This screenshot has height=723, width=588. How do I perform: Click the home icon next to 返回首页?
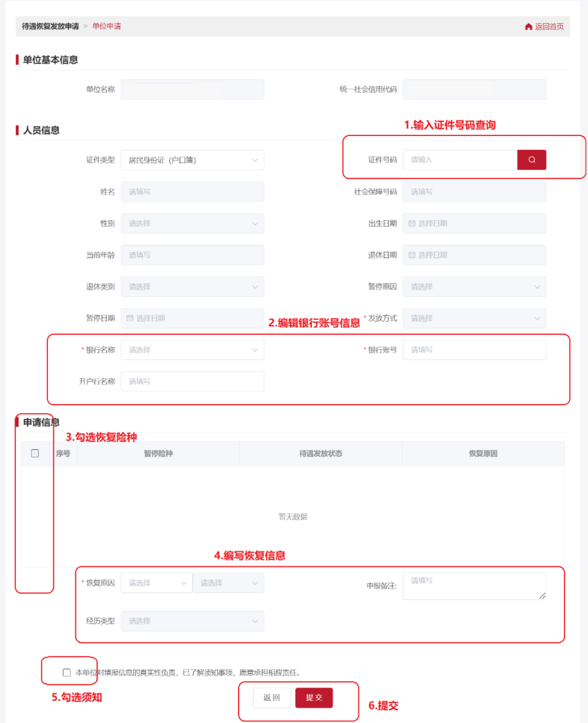(528, 27)
